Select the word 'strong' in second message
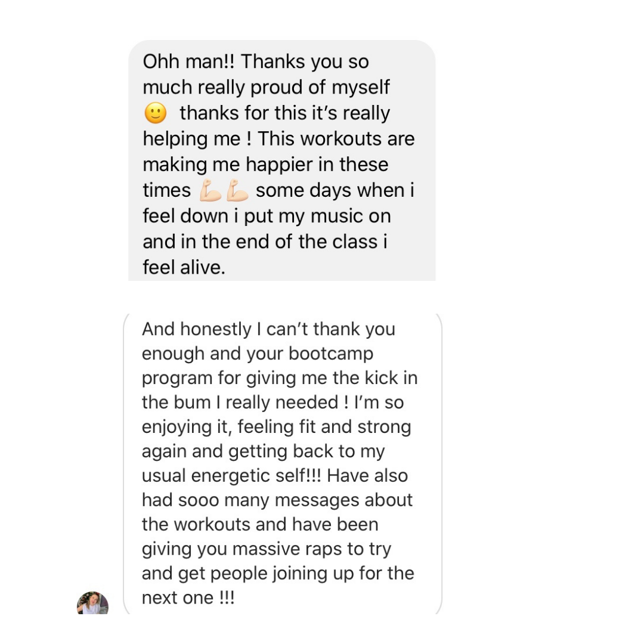 coord(384,427)
